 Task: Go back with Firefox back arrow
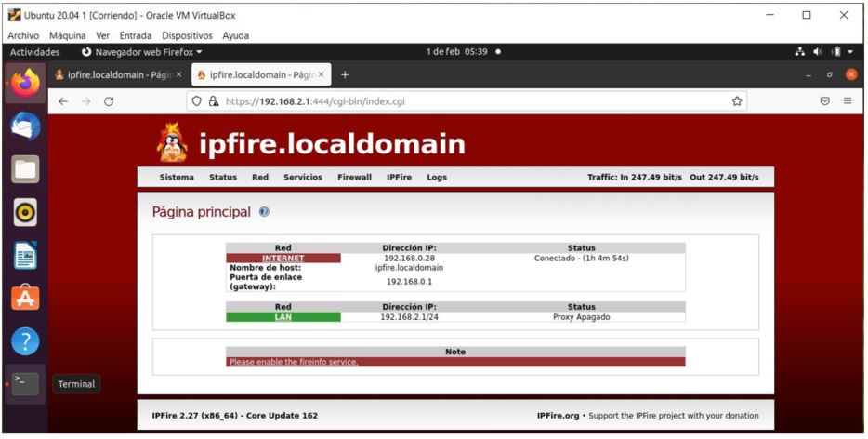(x=63, y=101)
